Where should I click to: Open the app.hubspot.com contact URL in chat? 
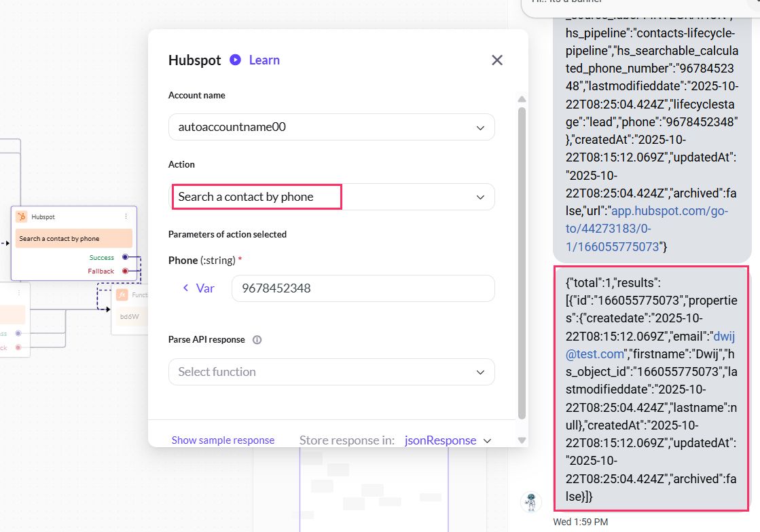click(646, 229)
